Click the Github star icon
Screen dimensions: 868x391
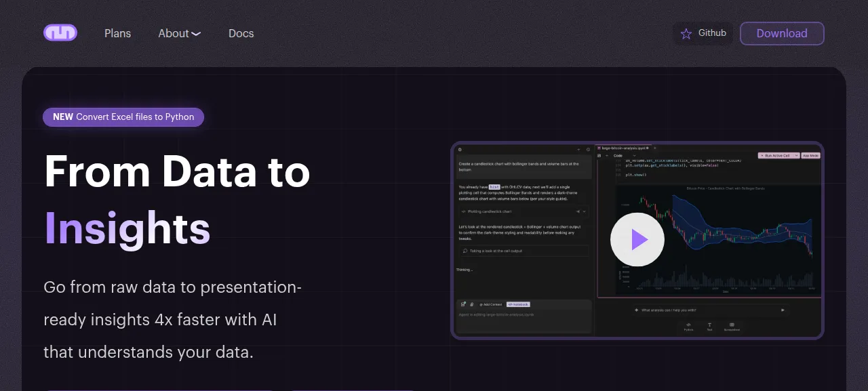coord(686,33)
